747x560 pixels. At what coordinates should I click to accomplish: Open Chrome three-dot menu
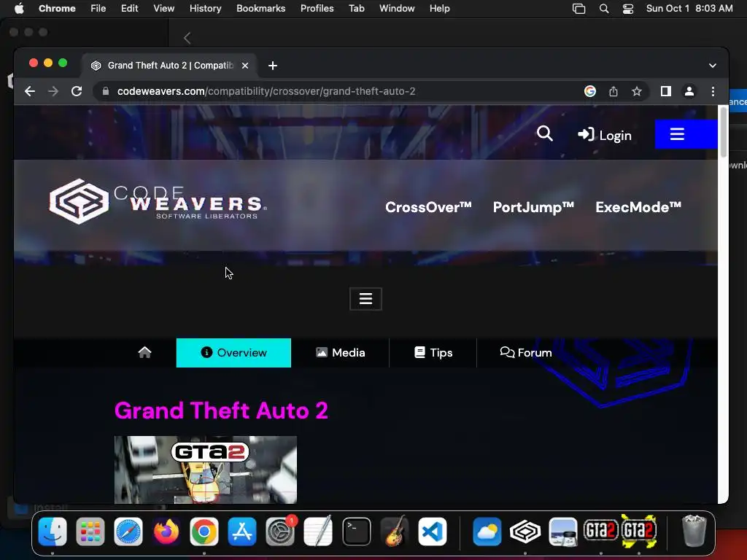point(713,91)
